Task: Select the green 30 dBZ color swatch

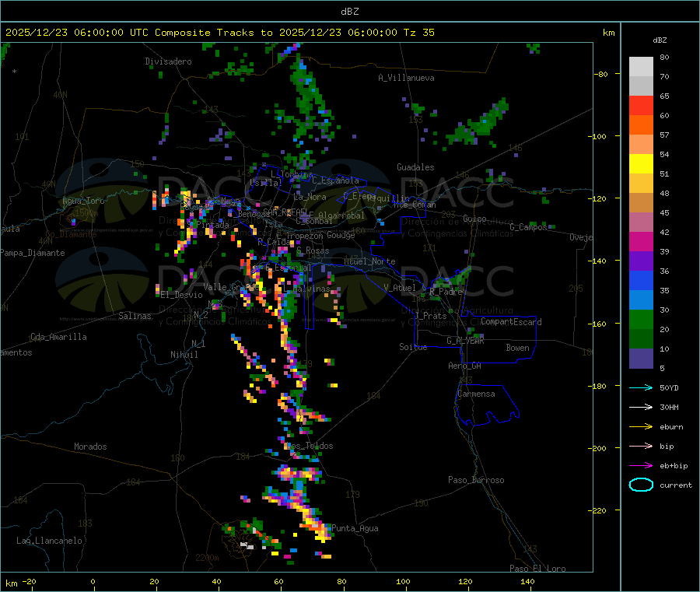Action: pyautogui.click(x=641, y=320)
